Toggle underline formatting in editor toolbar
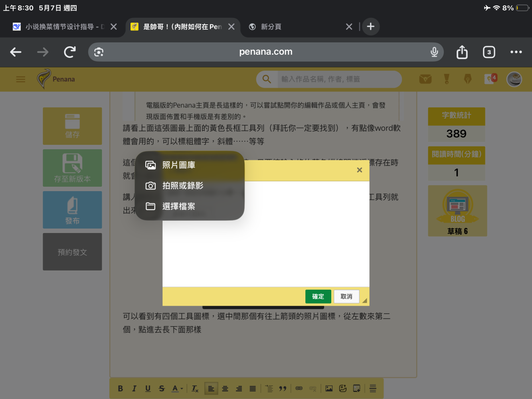 point(148,388)
